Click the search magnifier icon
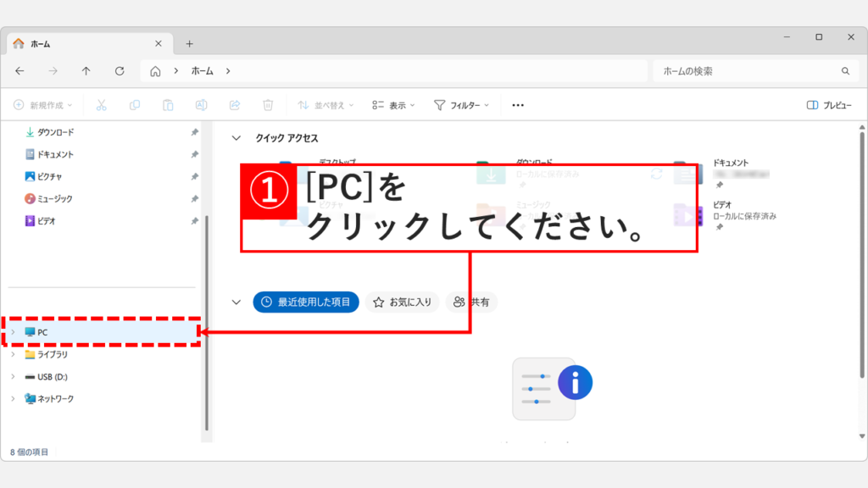The height and width of the screenshot is (488, 868). 845,71
